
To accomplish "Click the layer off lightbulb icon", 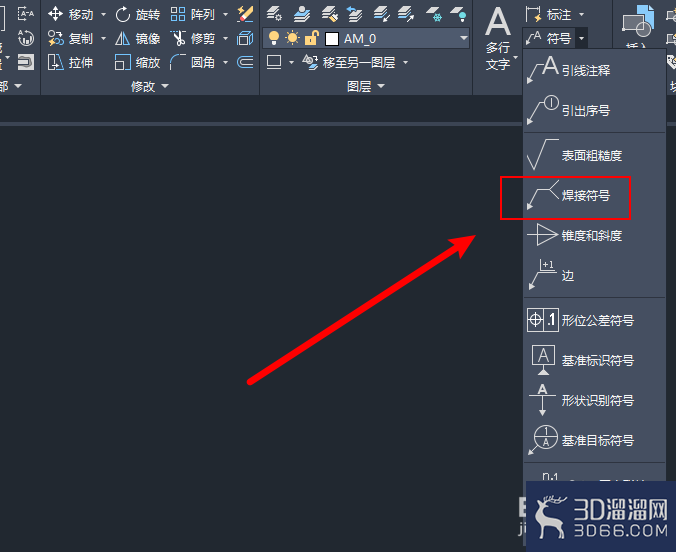I will pos(458,13).
